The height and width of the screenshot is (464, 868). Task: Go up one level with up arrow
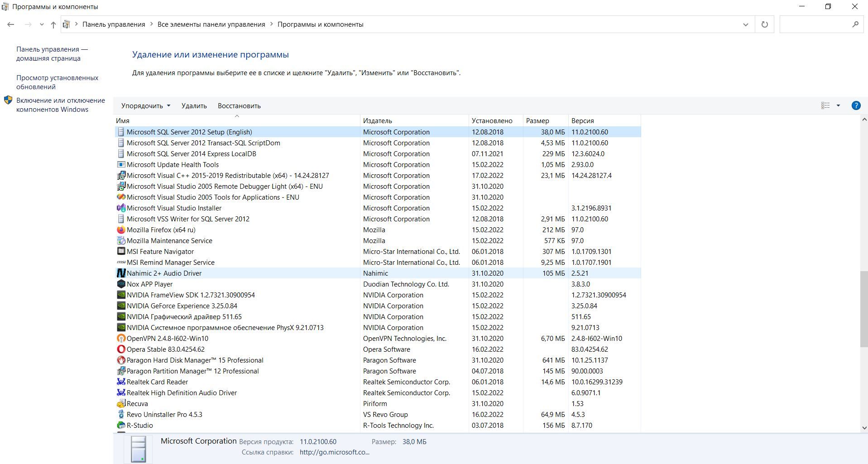[53, 24]
